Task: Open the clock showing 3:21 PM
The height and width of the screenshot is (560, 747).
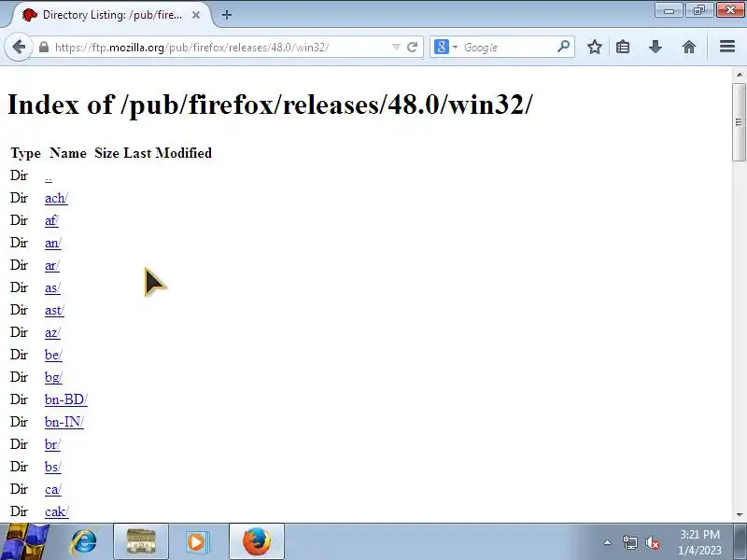Action: click(x=699, y=542)
